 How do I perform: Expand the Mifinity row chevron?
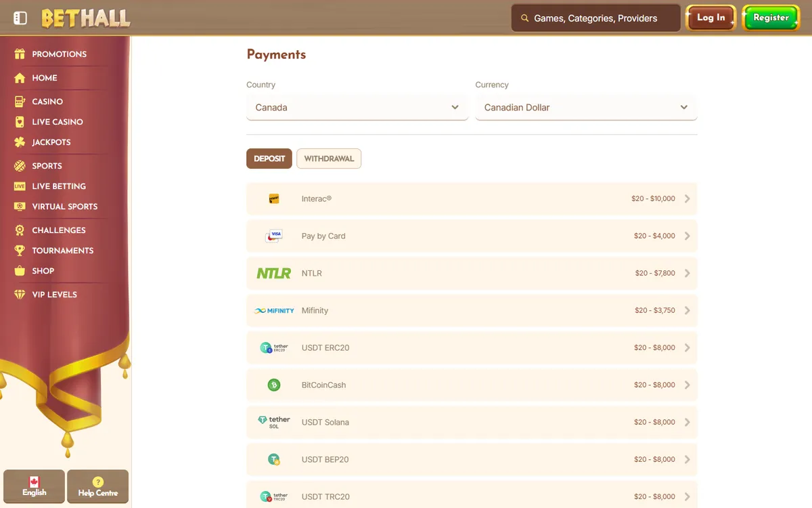pyautogui.click(x=687, y=311)
